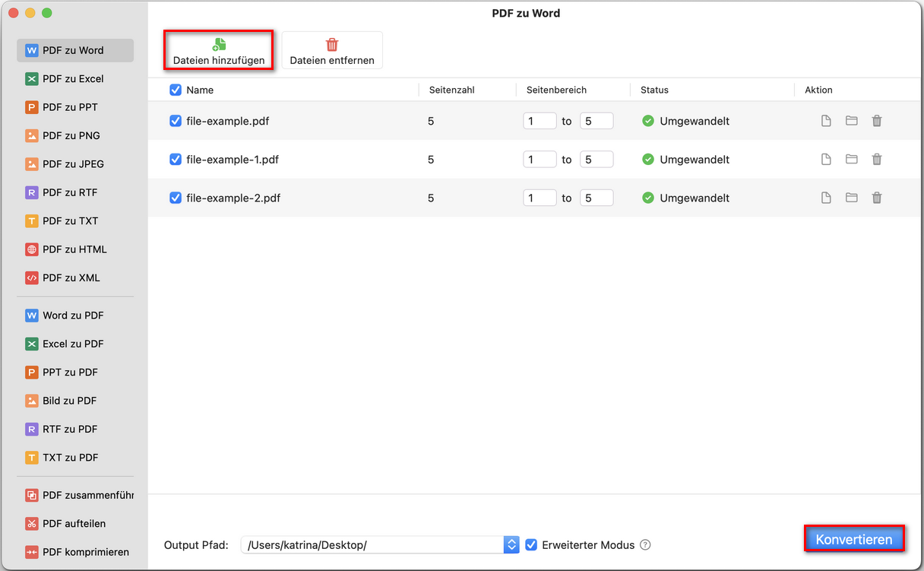Click the help icon beside Erweiterter Modus
The image size is (924, 571).
click(x=645, y=545)
